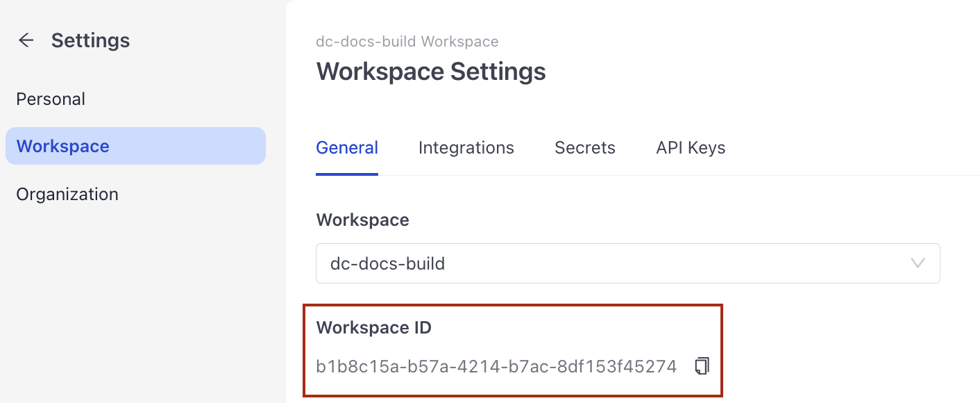The image size is (980, 403).
Task: Click the Workspace Settings page title
Action: point(430,71)
